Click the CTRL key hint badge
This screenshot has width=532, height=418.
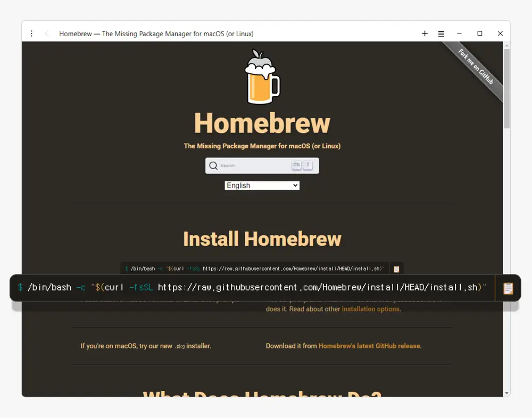tap(296, 165)
